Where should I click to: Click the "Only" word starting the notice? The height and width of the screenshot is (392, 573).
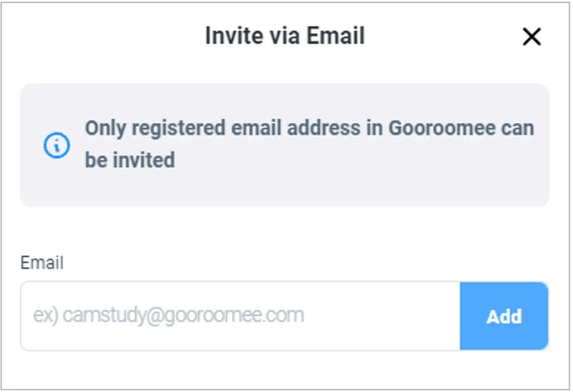click(x=105, y=128)
